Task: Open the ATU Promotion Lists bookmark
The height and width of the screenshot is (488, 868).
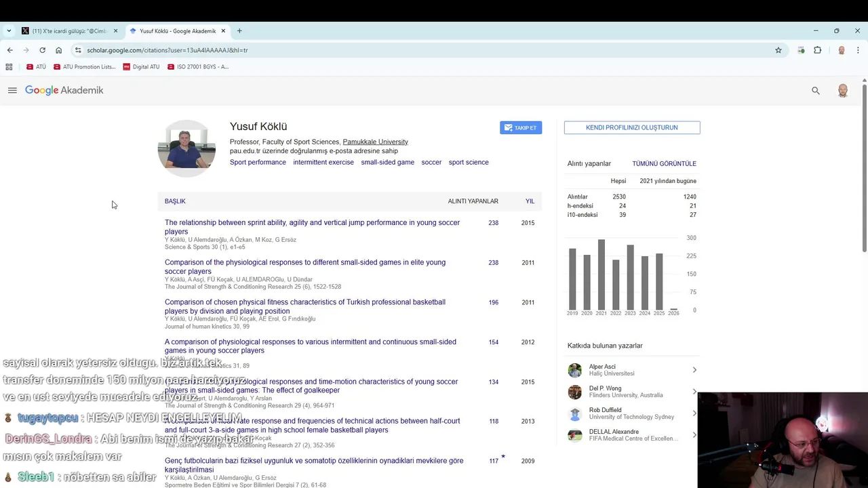Action: coord(84,67)
